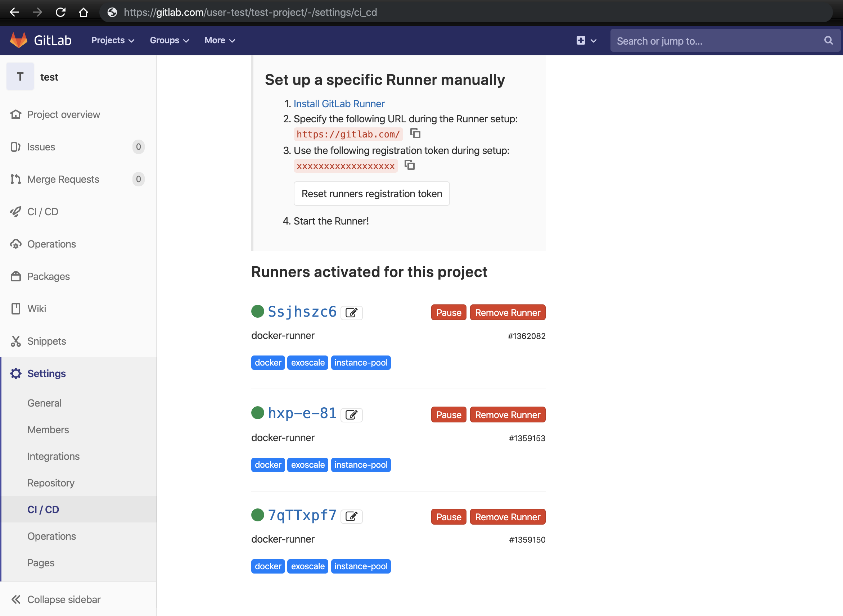Copy the runner setup URL to clipboard
The image size is (843, 616).
pyautogui.click(x=415, y=133)
